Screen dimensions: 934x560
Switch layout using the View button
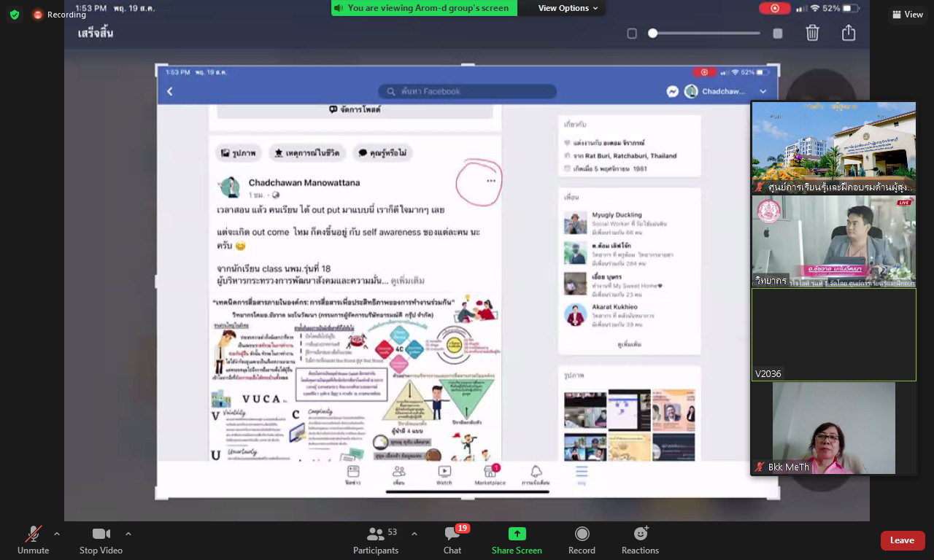pos(907,15)
